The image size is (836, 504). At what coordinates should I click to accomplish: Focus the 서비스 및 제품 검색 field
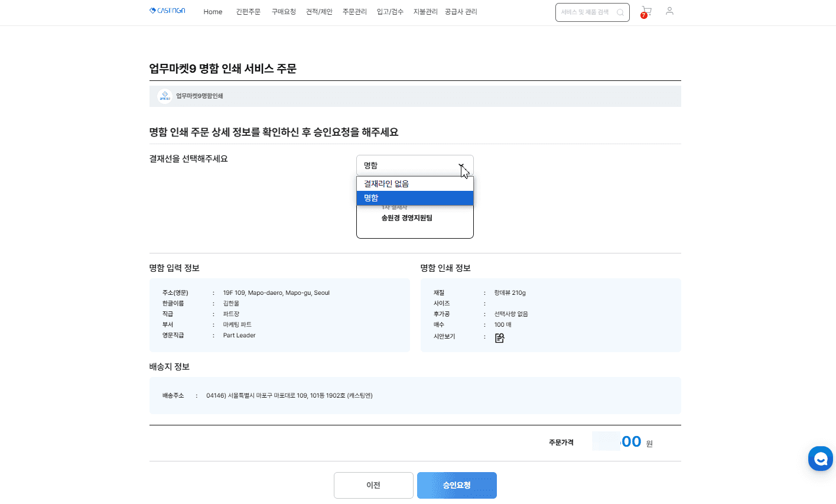tap(593, 12)
